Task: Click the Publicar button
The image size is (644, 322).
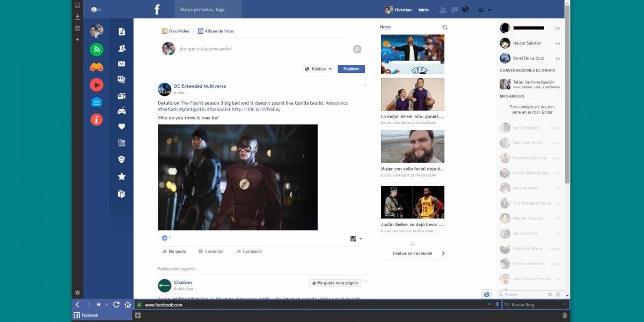Action: tap(351, 69)
